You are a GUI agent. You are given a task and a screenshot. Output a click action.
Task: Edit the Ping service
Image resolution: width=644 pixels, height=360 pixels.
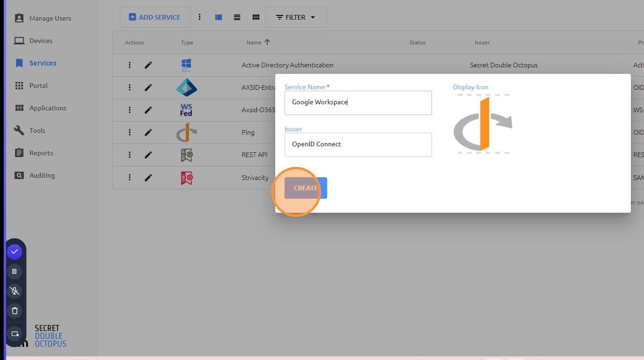point(148,132)
